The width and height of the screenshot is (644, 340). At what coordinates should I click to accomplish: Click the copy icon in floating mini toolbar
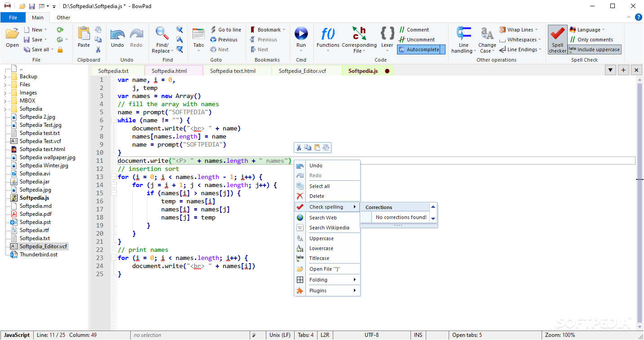(308, 147)
